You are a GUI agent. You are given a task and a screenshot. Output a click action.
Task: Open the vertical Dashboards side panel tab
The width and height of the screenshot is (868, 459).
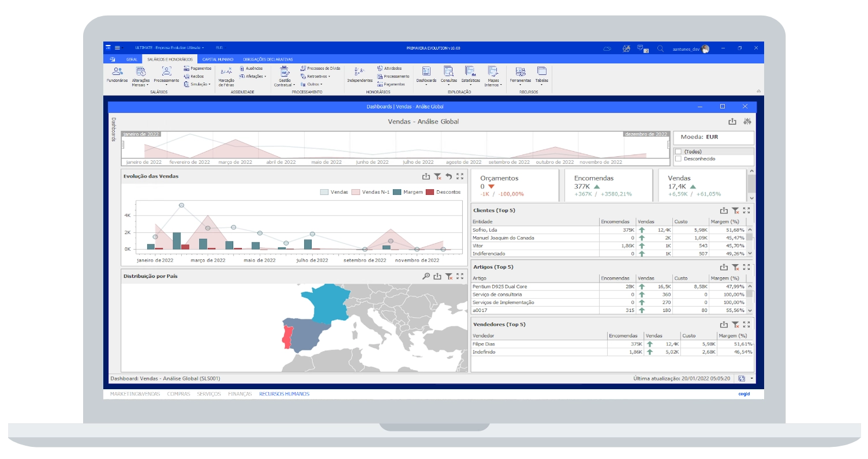(x=114, y=130)
